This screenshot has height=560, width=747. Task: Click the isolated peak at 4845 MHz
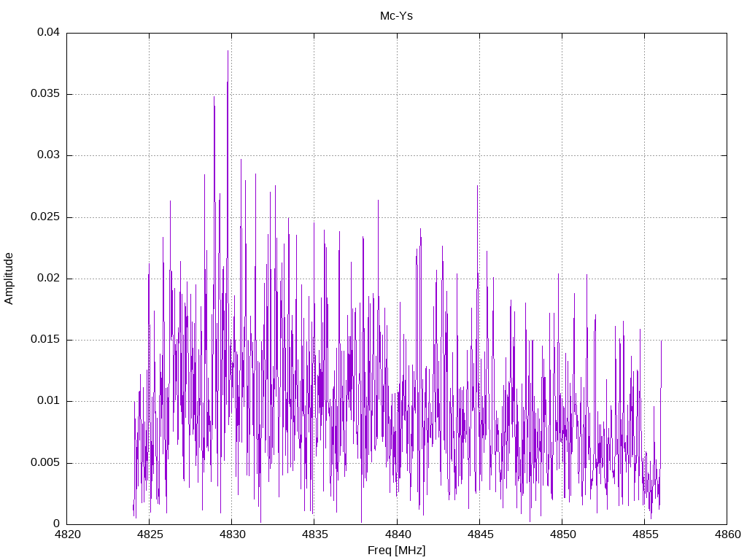coord(477,186)
